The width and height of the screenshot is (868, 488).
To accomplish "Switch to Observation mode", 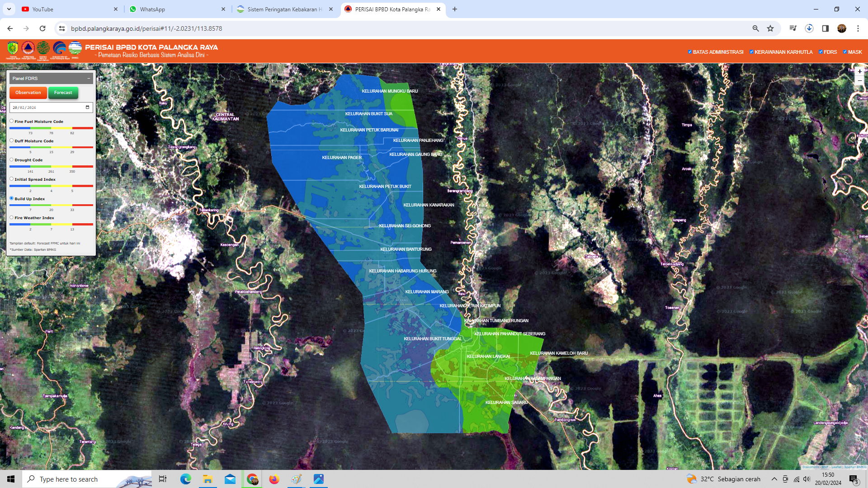I will [x=28, y=93].
